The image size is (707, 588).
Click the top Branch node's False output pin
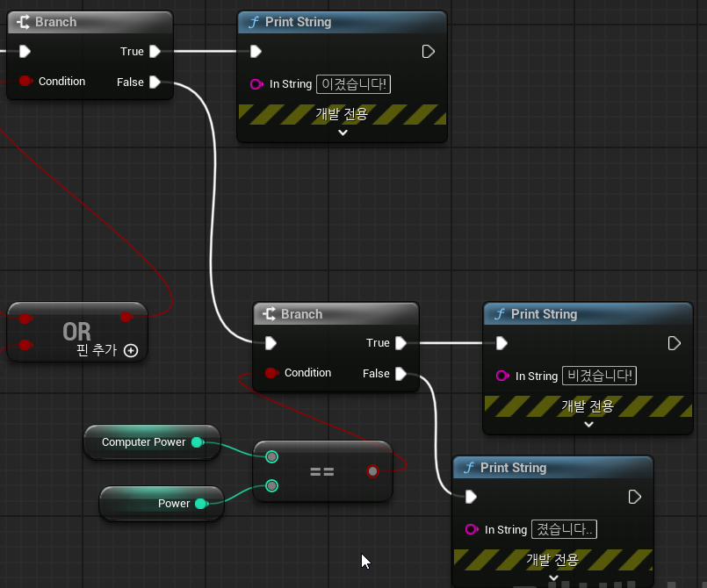click(155, 82)
